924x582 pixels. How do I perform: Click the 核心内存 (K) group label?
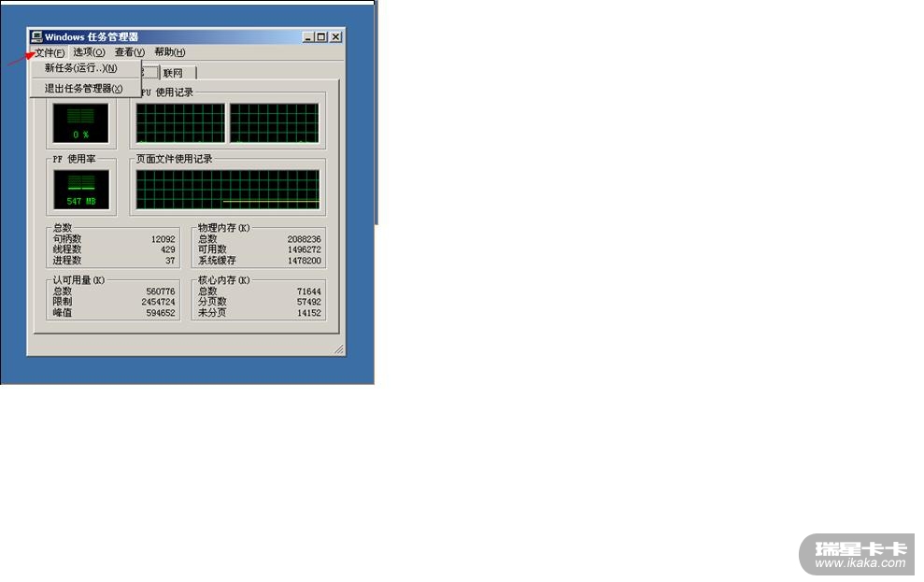click(x=224, y=280)
